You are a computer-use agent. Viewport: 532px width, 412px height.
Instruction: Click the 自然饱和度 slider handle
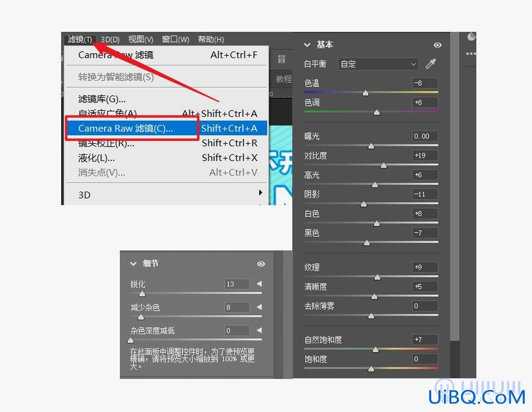click(375, 350)
